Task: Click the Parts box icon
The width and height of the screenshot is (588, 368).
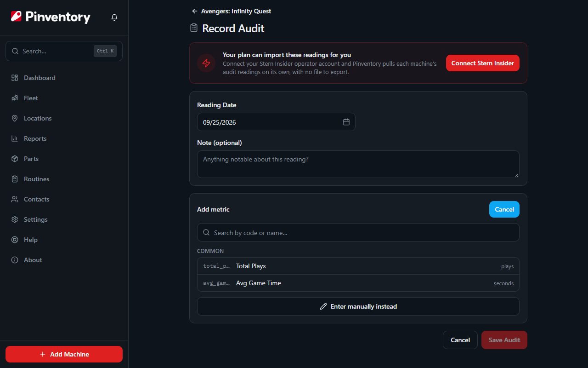Action: point(15,159)
